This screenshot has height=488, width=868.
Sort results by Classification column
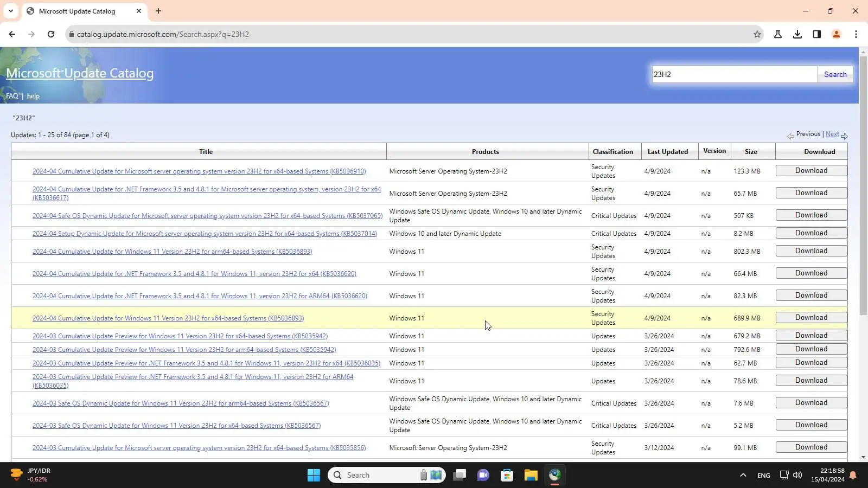point(613,152)
